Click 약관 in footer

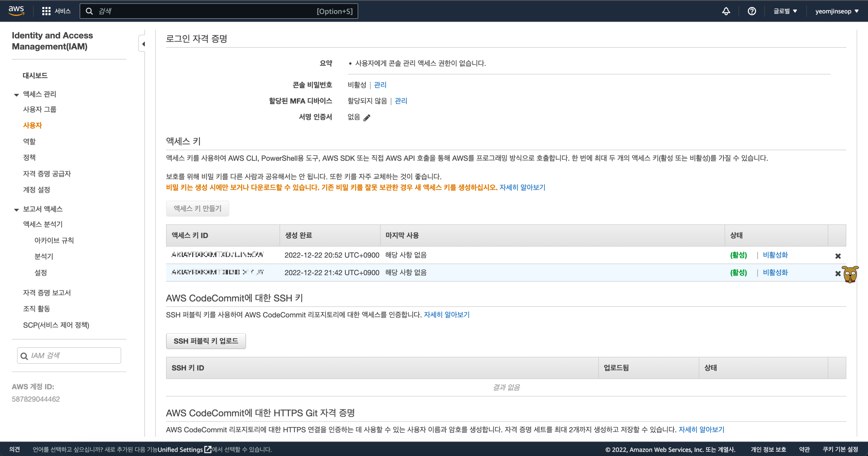tap(804, 449)
